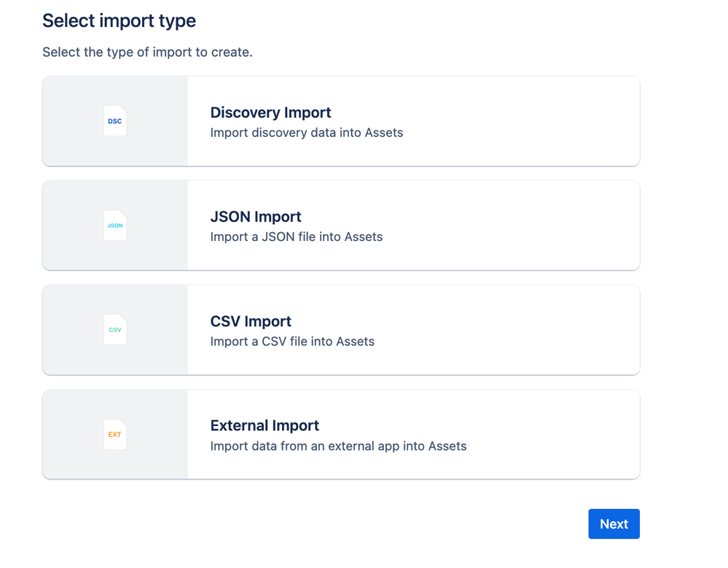Click "Select the type of import to create" text
Image resolution: width=728 pixels, height=568 pixels.
[x=147, y=52]
